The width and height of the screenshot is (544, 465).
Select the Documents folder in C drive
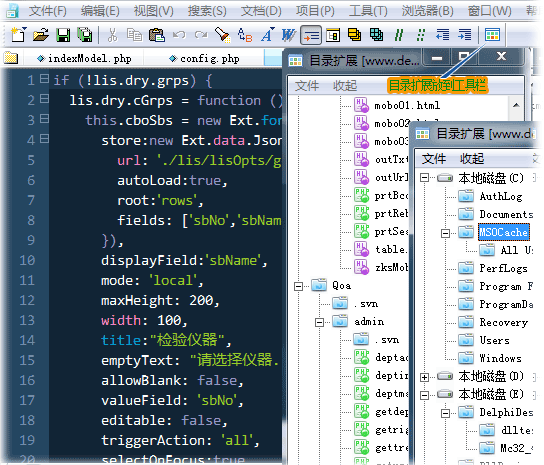coord(506,214)
